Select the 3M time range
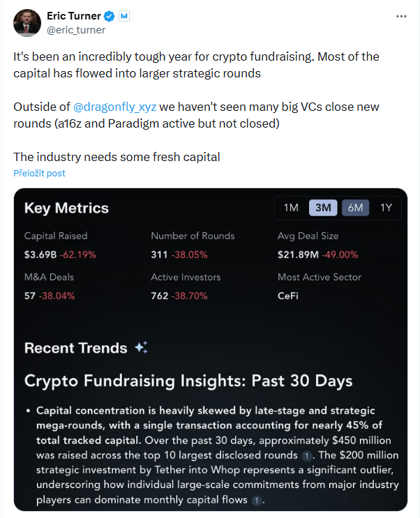Screen dimensions: 420x518 pyautogui.click(x=323, y=208)
